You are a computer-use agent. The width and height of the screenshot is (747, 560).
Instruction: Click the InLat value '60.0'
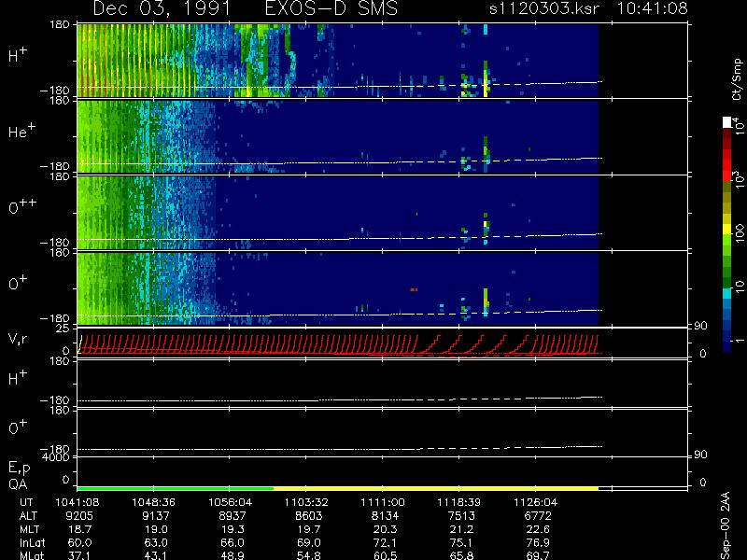point(79,543)
